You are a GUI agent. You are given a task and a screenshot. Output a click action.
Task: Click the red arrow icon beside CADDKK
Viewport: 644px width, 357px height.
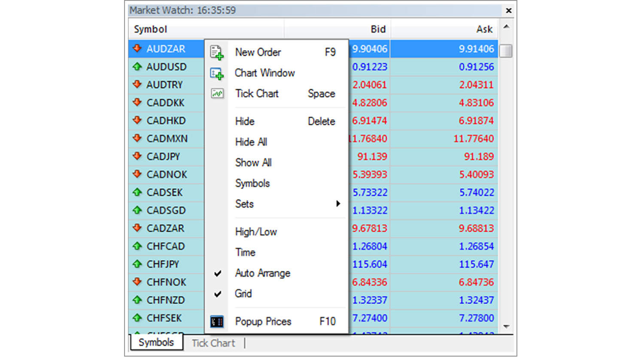tap(137, 103)
